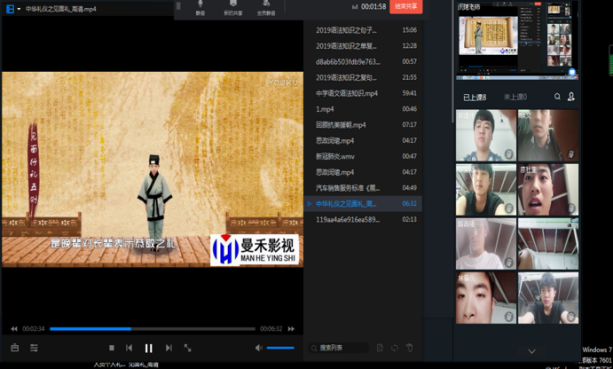The height and width of the screenshot is (369, 613).
Task: Click the video progress bar near its middle
Action: [152, 329]
